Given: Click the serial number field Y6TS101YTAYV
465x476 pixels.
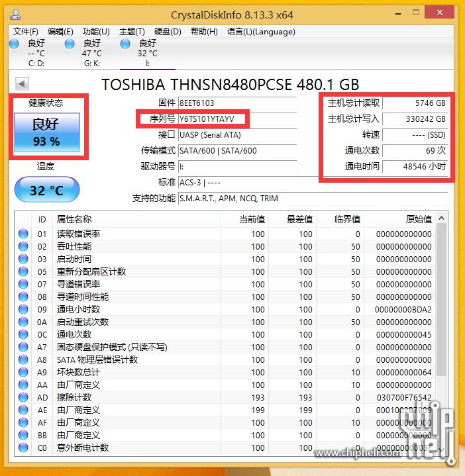Looking at the screenshot, I should click(237, 119).
